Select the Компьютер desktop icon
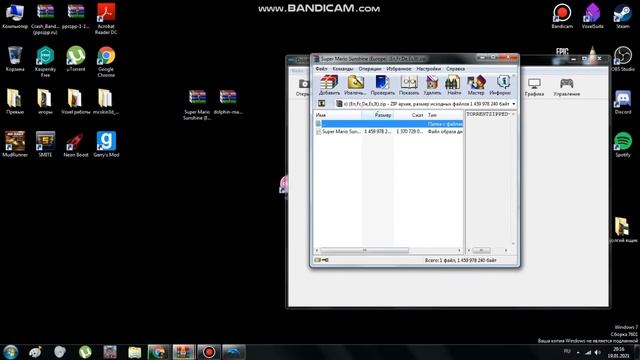Screen dimensions: 640x360 point(15,16)
